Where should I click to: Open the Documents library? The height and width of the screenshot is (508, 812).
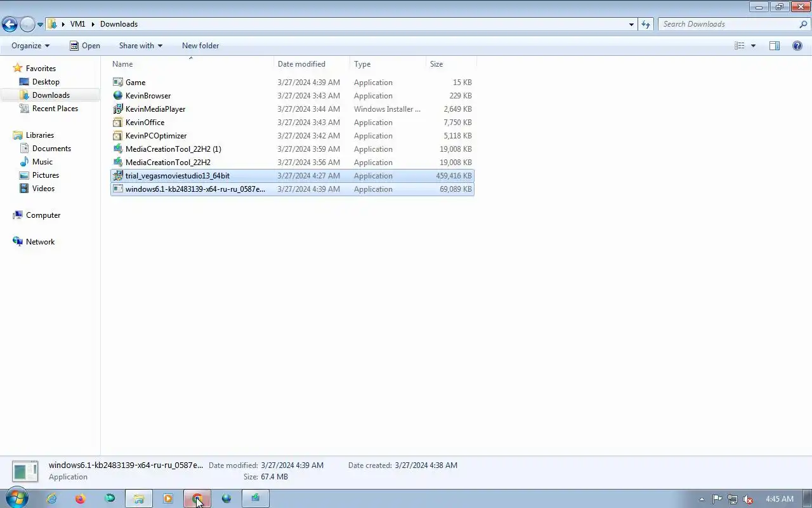point(51,149)
